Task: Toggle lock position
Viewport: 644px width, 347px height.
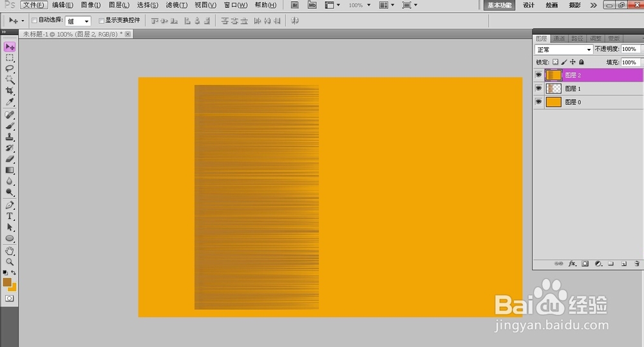Action: pyautogui.click(x=573, y=62)
